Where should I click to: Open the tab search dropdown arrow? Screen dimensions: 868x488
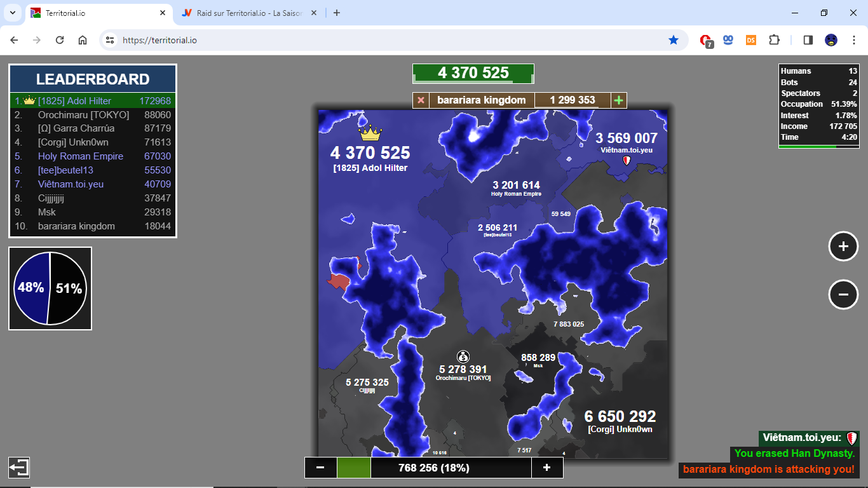(12, 13)
